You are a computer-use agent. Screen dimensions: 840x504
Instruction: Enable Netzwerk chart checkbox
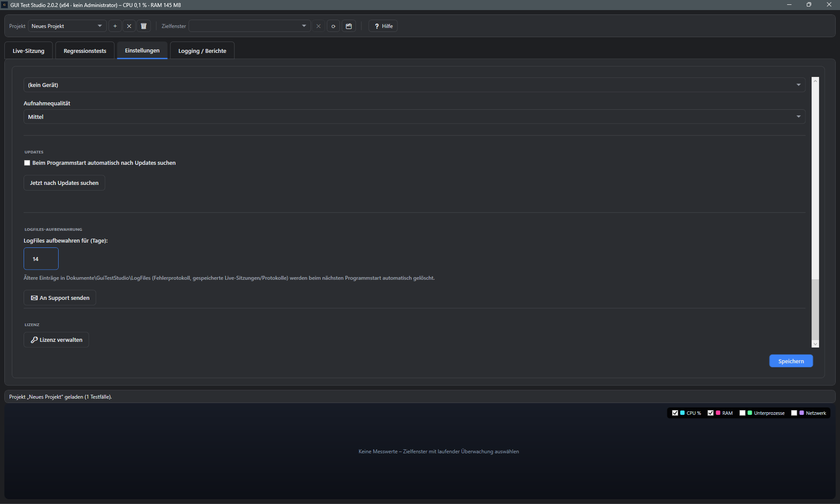[794, 413]
